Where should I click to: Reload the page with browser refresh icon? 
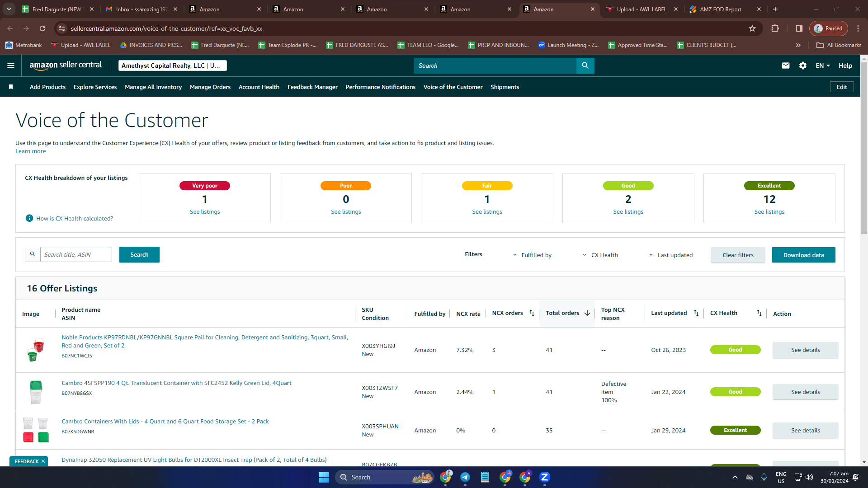[x=42, y=28]
